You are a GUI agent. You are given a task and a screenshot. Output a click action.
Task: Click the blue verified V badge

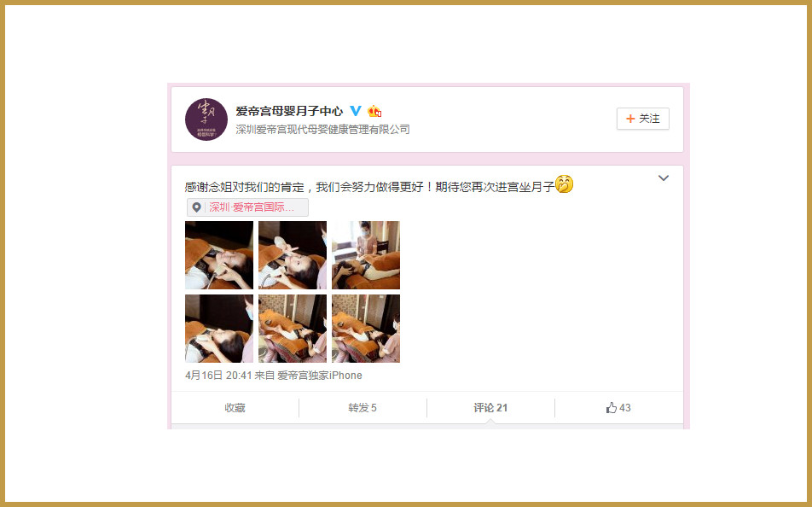click(356, 111)
